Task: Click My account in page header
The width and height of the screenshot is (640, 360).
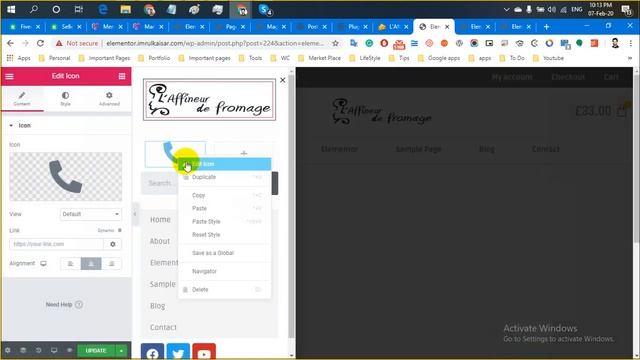Action: (512, 77)
